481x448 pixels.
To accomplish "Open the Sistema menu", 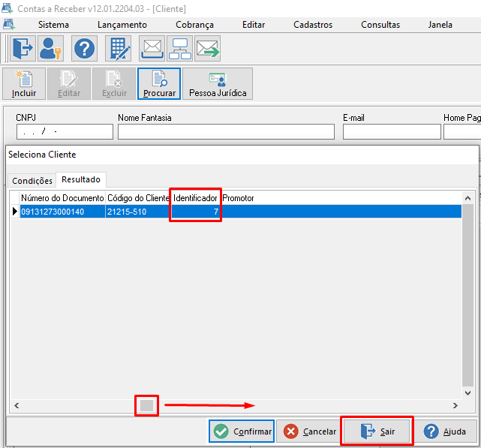I will [53, 25].
